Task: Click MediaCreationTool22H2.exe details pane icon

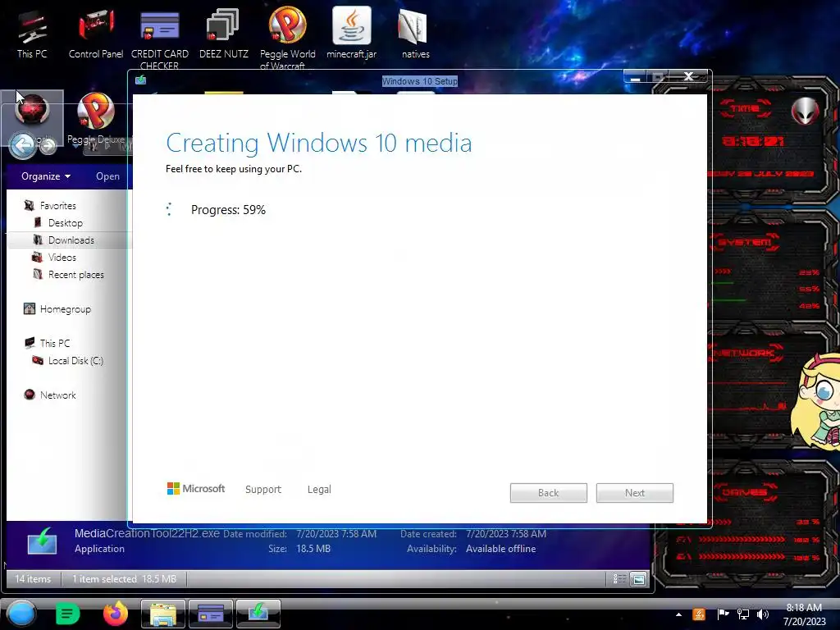Action: tap(42, 541)
